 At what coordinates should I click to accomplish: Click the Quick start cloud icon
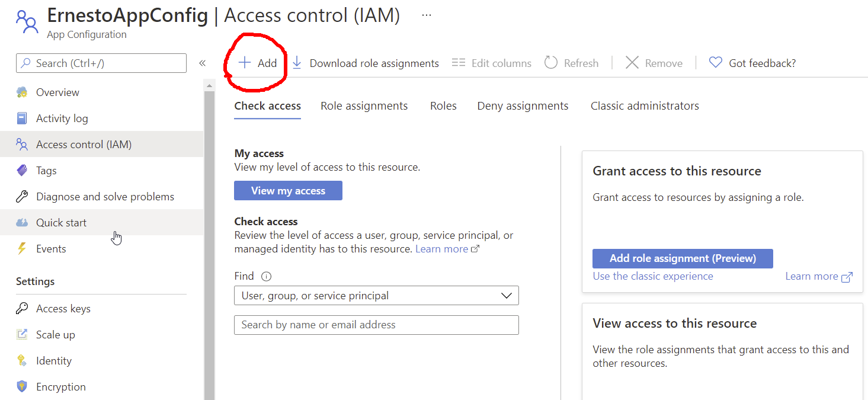click(22, 223)
